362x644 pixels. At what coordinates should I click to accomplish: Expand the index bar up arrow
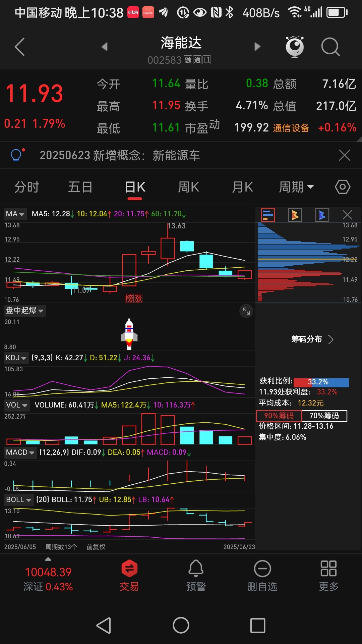pyautogui.click(x=48, y=559)
